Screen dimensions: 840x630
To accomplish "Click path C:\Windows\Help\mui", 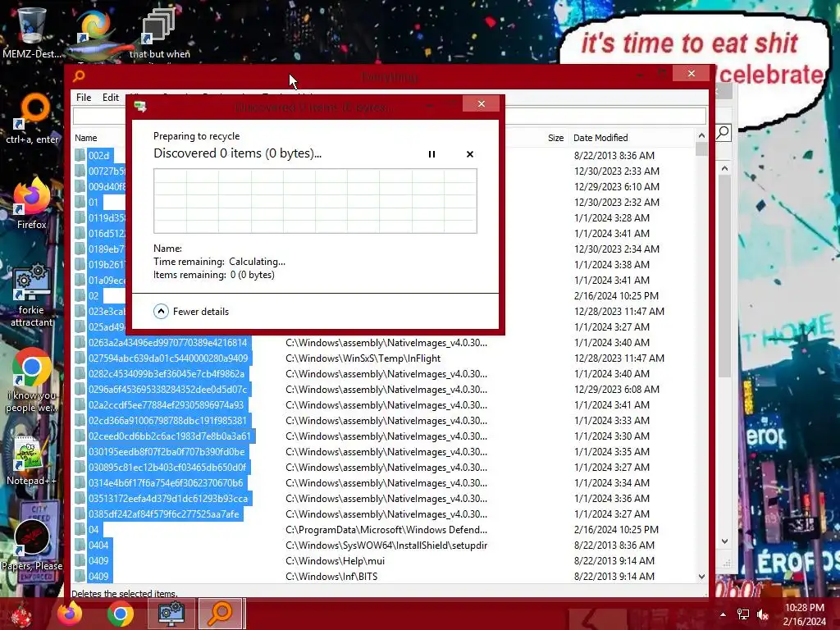I will click(x=335, y=560).
